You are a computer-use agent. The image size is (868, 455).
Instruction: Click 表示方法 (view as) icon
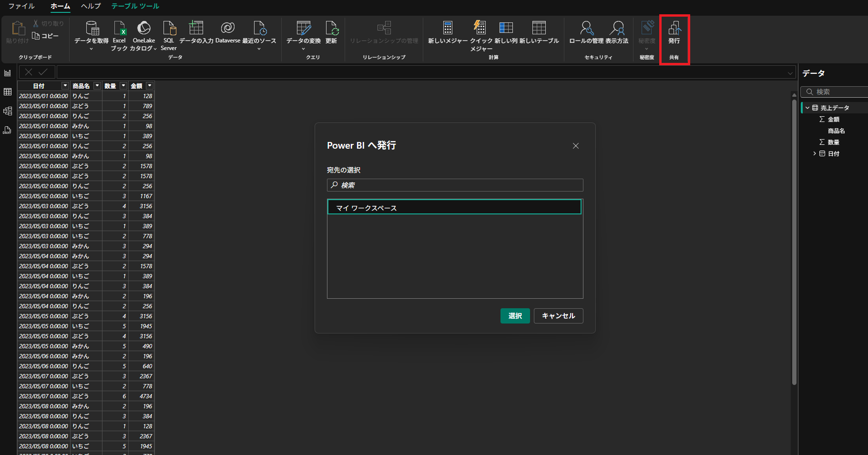click(617, 32)
